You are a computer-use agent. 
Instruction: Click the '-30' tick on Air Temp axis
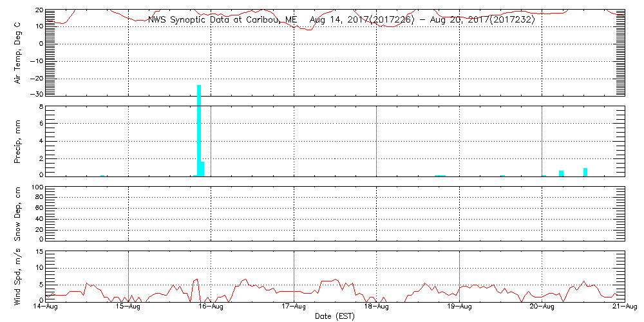[37, 93]
